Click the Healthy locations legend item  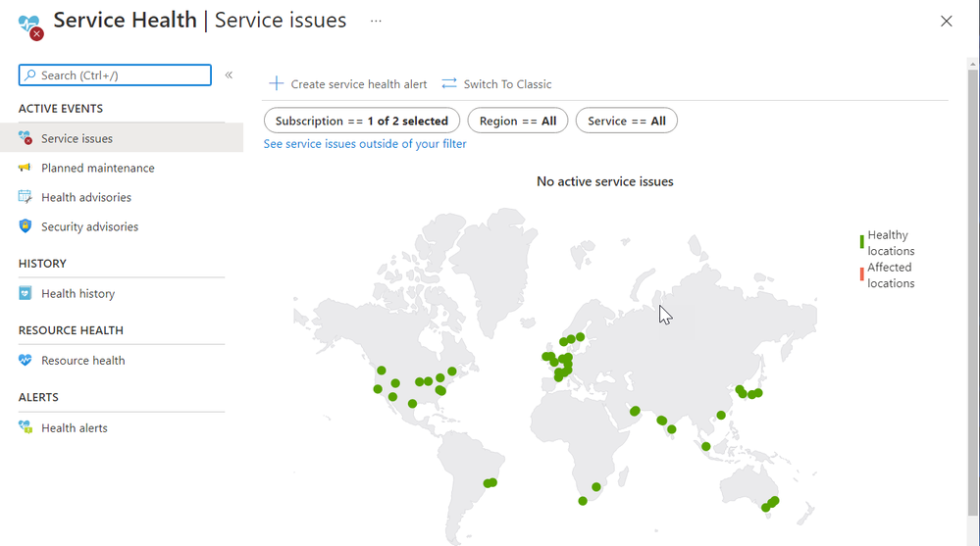click(888, 243)
